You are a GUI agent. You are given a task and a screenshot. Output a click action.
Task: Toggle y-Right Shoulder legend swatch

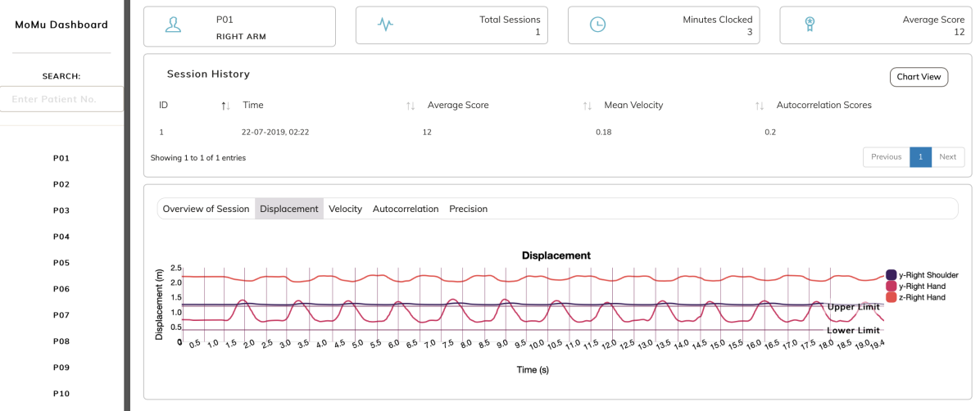(x=892, y=275)
